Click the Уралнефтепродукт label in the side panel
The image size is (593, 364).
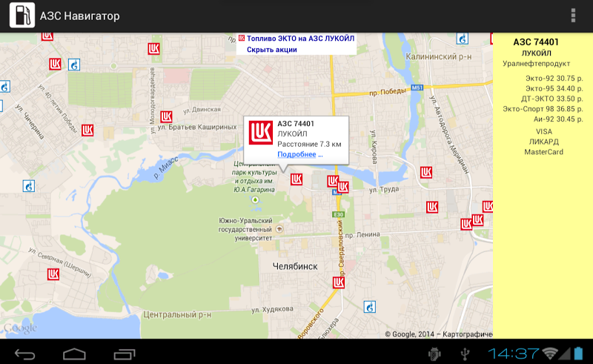[536, 64]
